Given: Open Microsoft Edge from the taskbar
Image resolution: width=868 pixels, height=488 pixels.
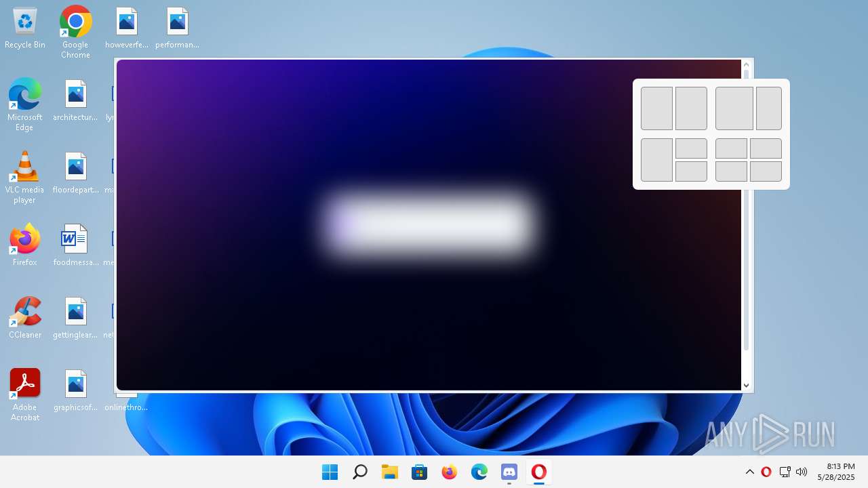Looking at the screenshot, I should [x=479, y=472].
